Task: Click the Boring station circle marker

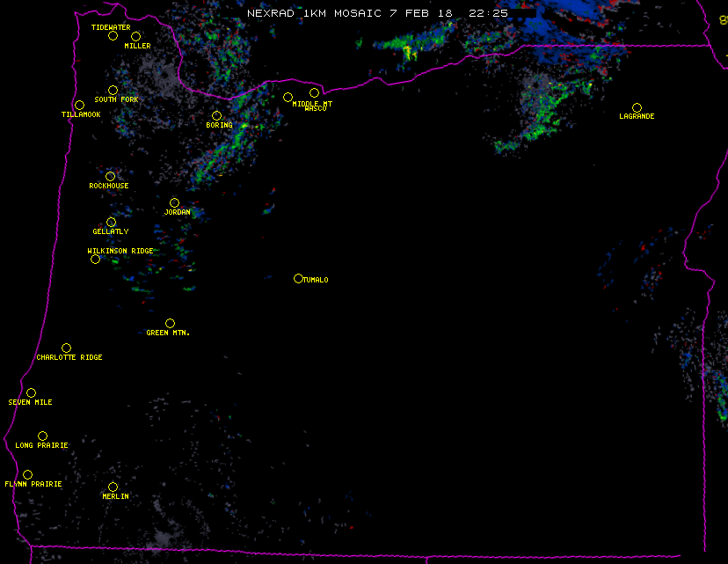Action: 216,116
